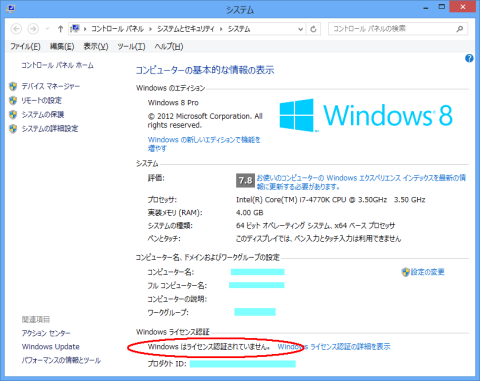
Task: Open デバイス マネージャー link
Action: coord(51,86)
